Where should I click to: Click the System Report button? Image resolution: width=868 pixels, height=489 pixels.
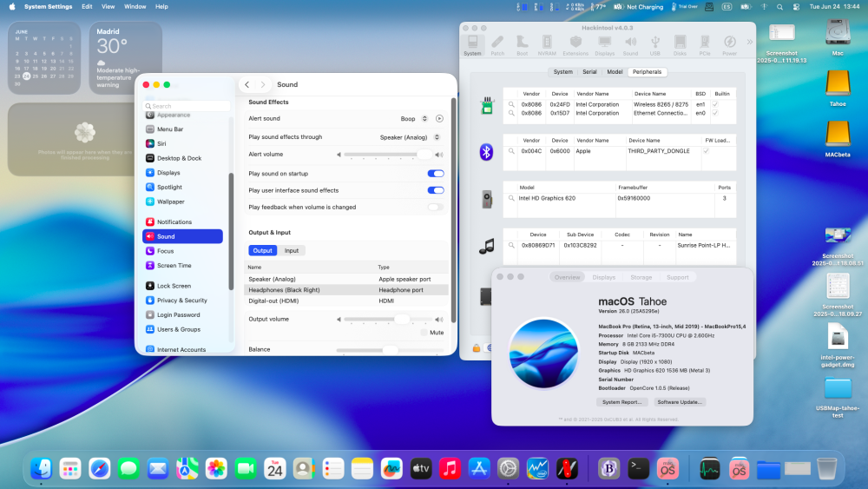coord(621,402)
